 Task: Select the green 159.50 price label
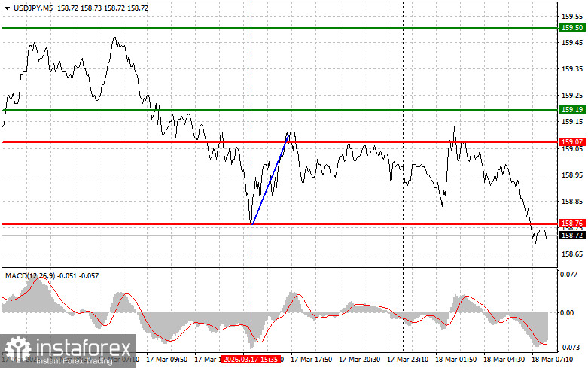click(572, 28)
